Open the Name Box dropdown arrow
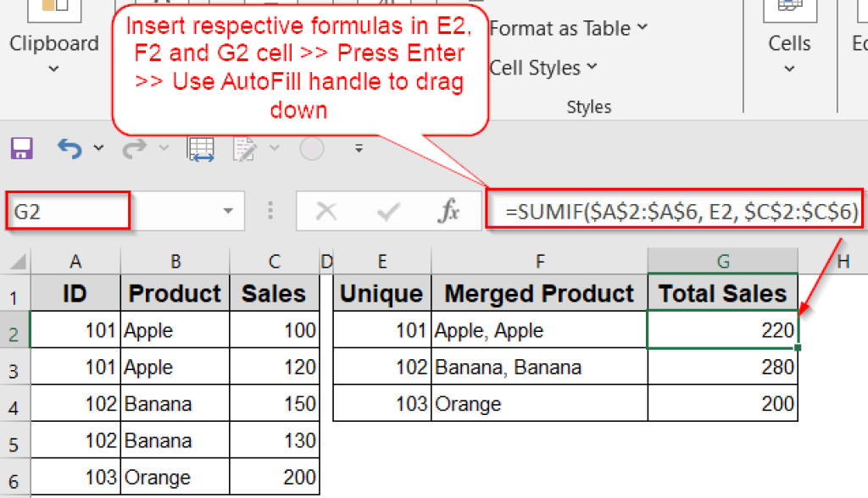Screen dimensions: 868x498 (227, 210)
